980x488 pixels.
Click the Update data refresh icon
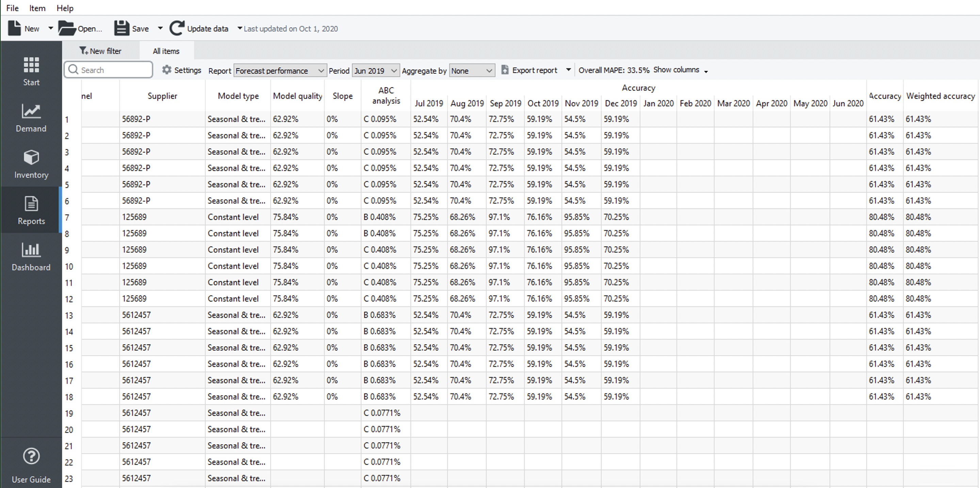(177, 29)
